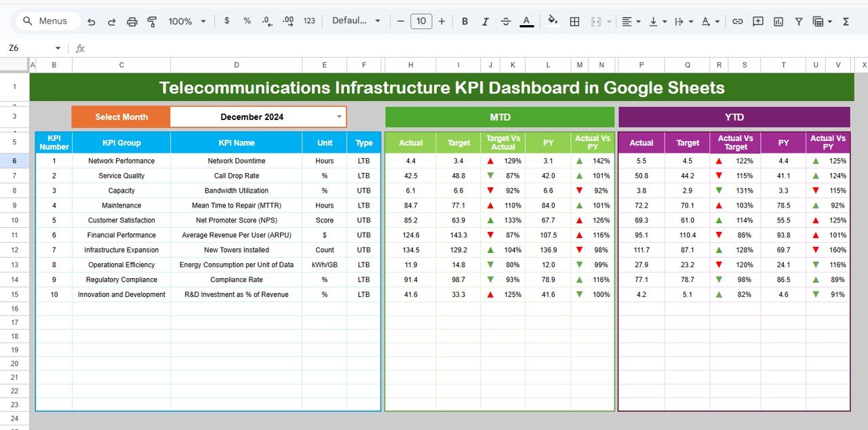The image size is (868, 430).
Task: Open the Menus search
Action: pyautogui.click(x=46, y=21)
